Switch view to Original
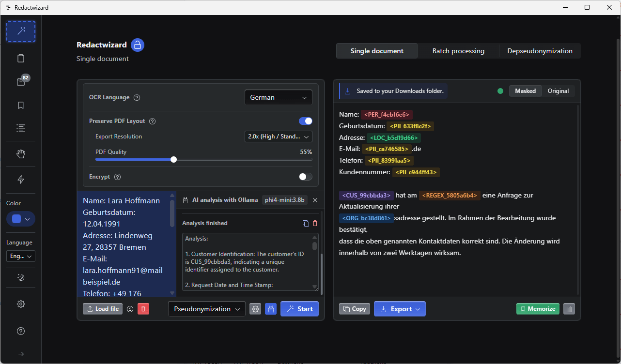 558,91
